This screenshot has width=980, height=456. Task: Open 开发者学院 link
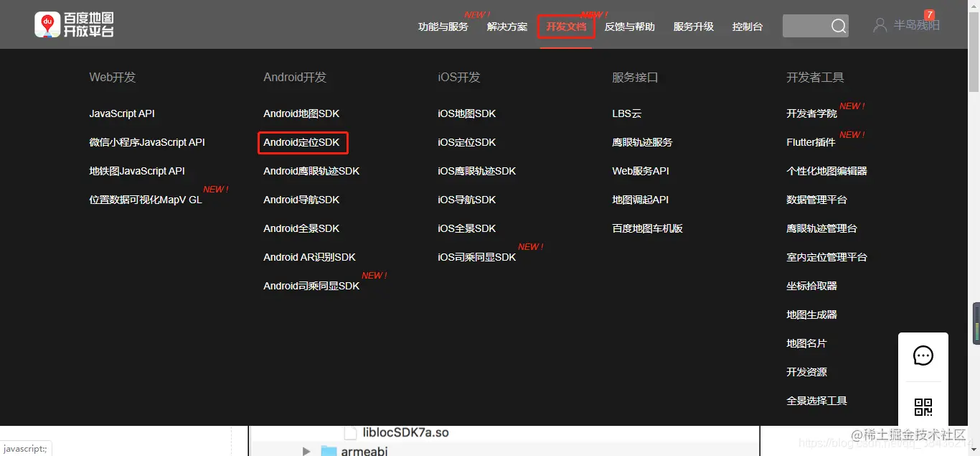(x=811, y=113)
